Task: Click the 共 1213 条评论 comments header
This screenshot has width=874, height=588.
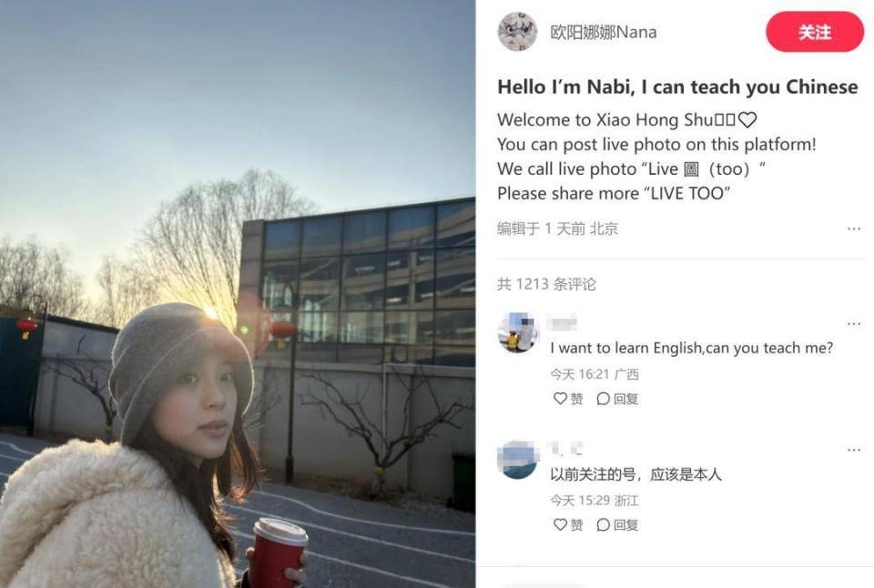Action: [x=546, y=284]
